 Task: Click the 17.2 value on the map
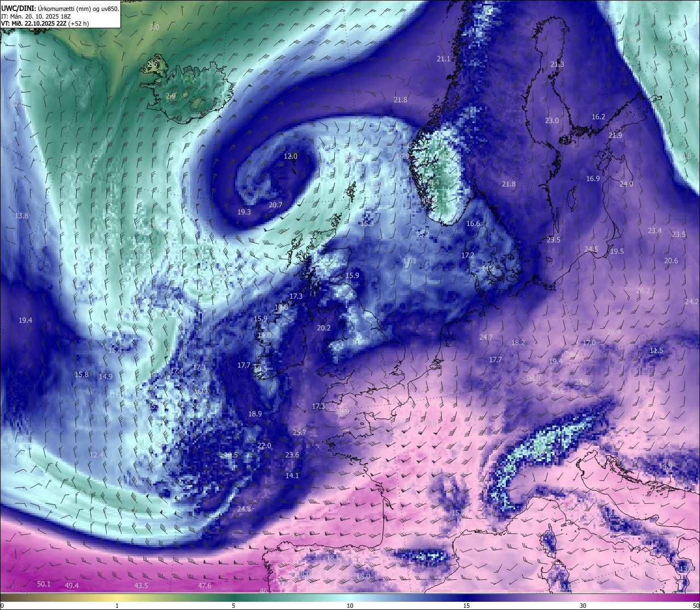(x=468, y=255)
